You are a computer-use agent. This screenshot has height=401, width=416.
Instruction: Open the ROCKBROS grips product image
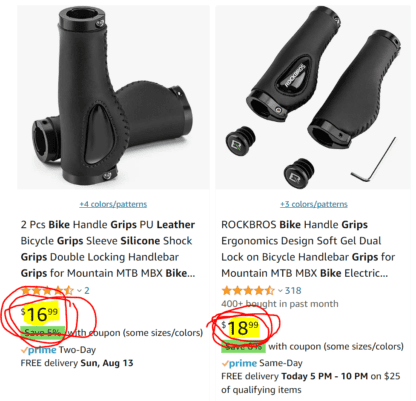(313, 97)
